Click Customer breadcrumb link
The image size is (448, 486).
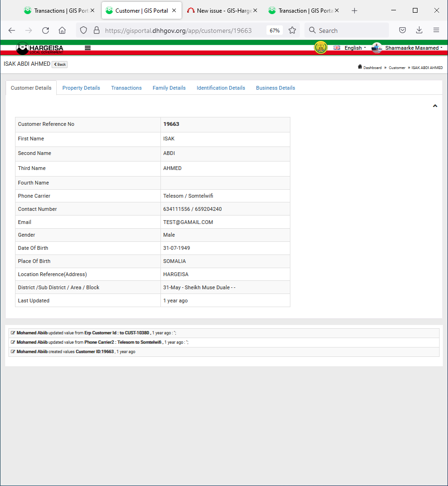tap(397, 68)
